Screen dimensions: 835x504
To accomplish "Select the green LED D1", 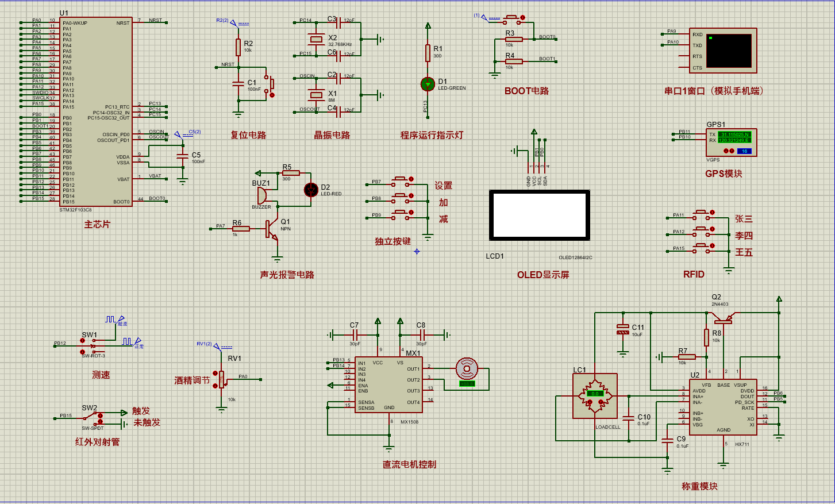I will tap(428, 84).
